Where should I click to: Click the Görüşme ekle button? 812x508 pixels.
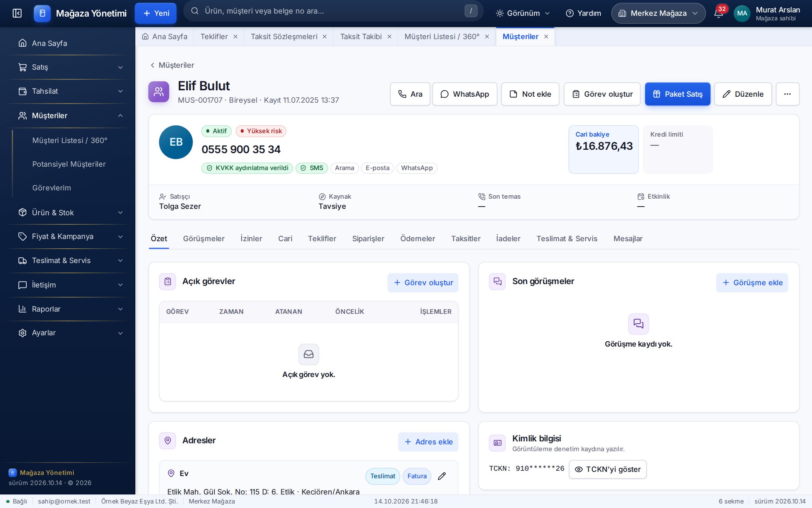(752, 283)
